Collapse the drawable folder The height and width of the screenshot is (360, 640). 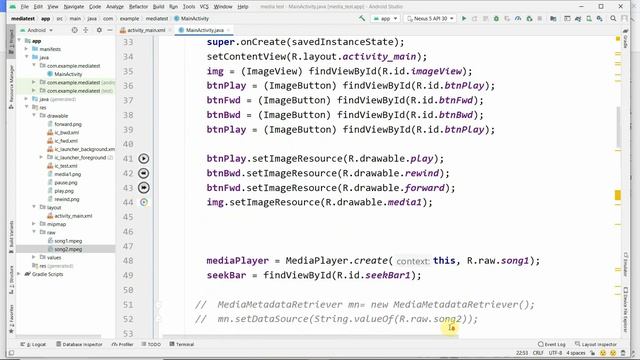tap(34, 116)
